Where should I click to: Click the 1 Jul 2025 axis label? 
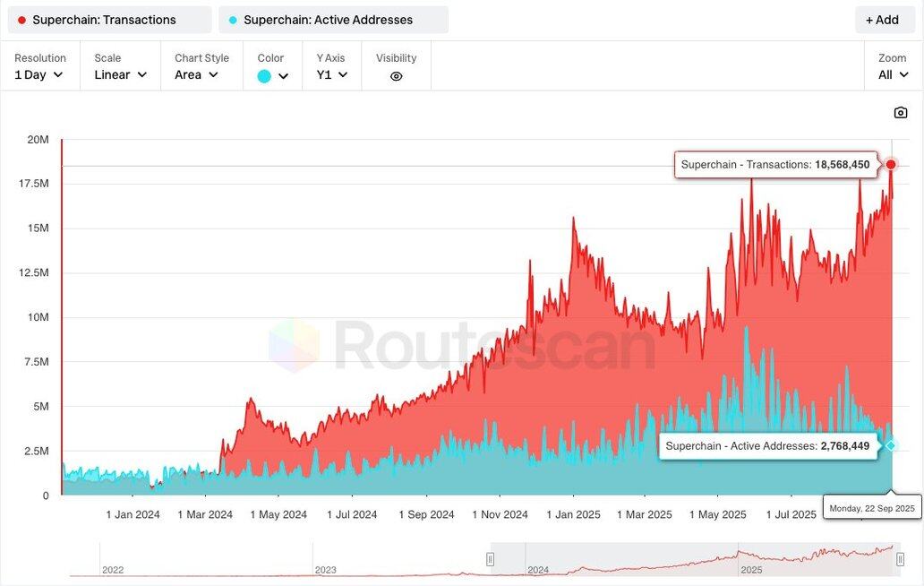click(791, 514)
